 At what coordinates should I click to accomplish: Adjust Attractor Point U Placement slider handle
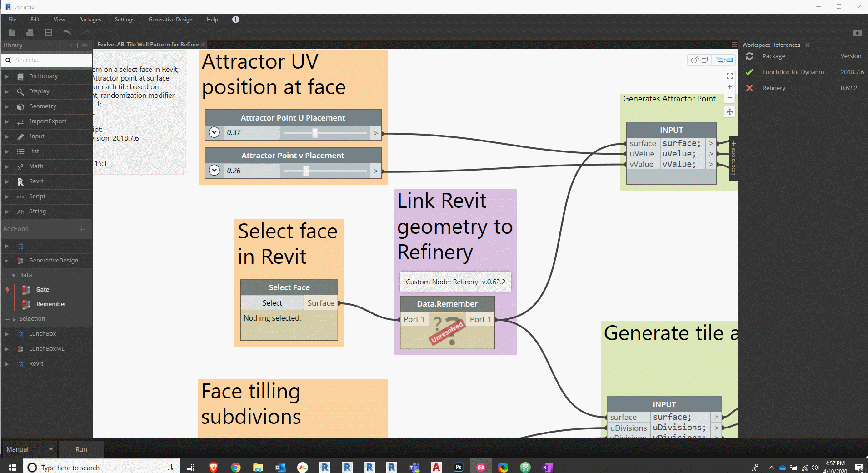coord(314,133)
